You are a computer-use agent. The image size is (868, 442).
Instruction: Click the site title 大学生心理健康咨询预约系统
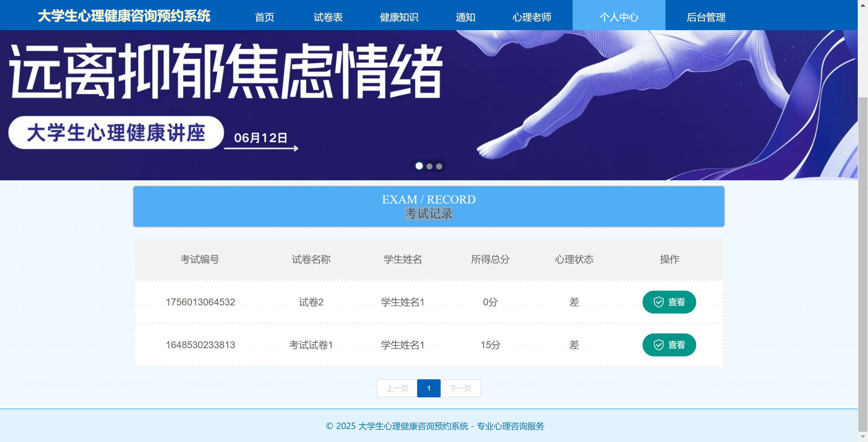pyautogui.click(x=124, y=16)
